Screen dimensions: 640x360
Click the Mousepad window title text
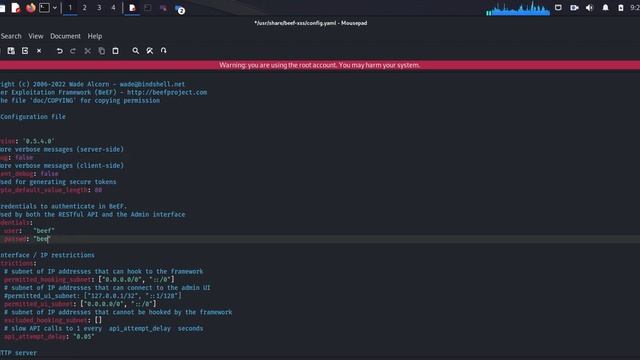tap(311, 23)
